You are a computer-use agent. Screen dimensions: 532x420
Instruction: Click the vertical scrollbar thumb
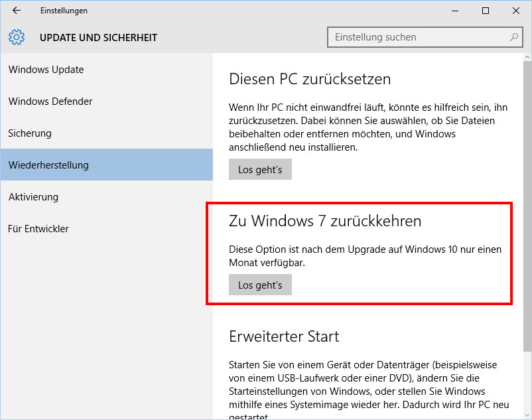[527, 206]
